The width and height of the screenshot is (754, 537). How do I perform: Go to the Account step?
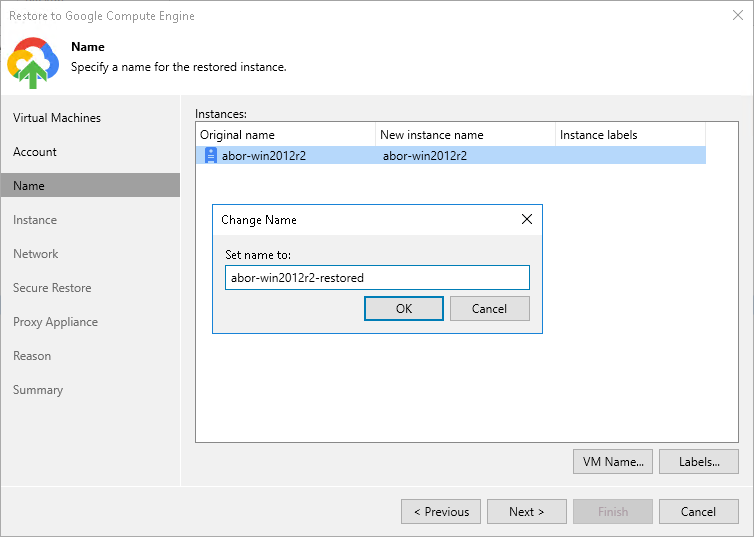click(x=35, y=152)
